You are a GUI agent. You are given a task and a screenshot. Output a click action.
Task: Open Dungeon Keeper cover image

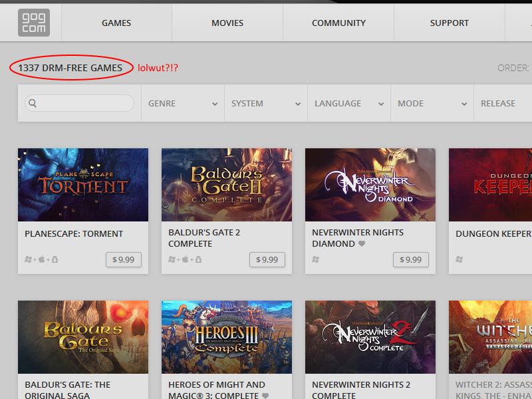490,185
